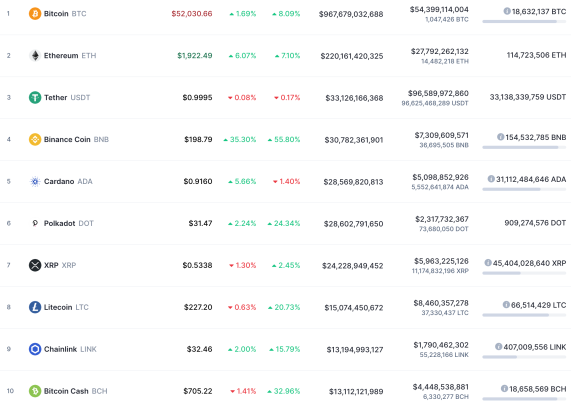571x406 pixels.
Task: Open the Chainlink LINK coin page
Action: tap(70, 349)
